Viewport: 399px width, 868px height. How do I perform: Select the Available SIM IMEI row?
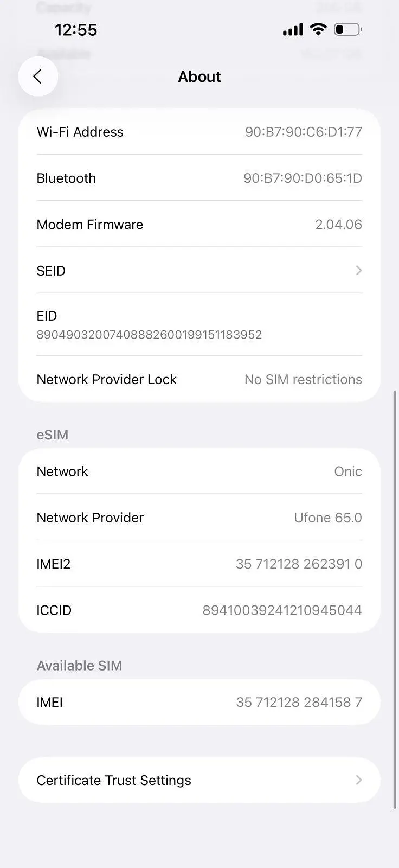(199, 702)
